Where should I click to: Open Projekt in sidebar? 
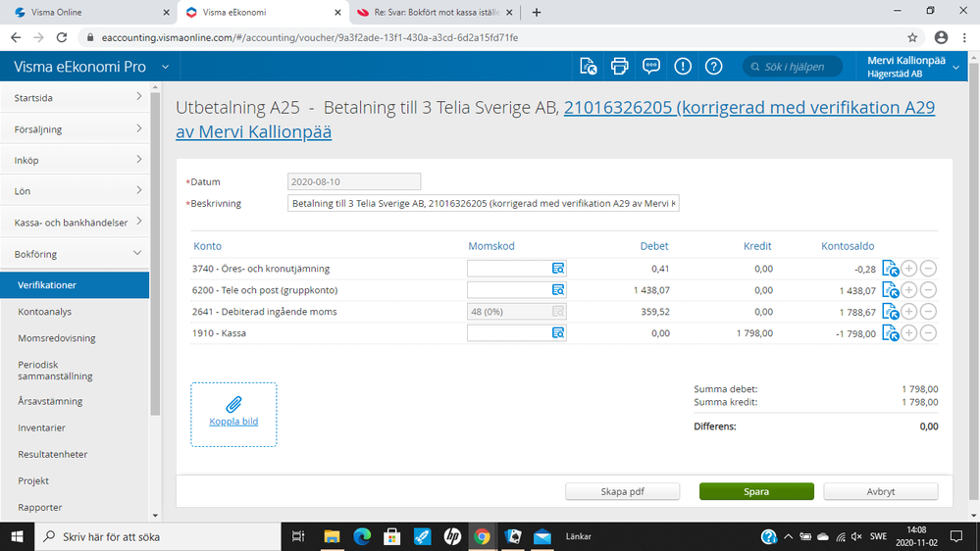(33, 481)
